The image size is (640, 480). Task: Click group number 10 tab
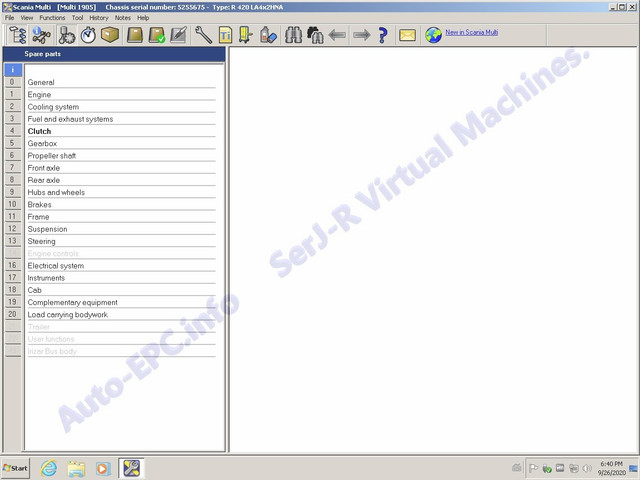[x=13, y=204]
